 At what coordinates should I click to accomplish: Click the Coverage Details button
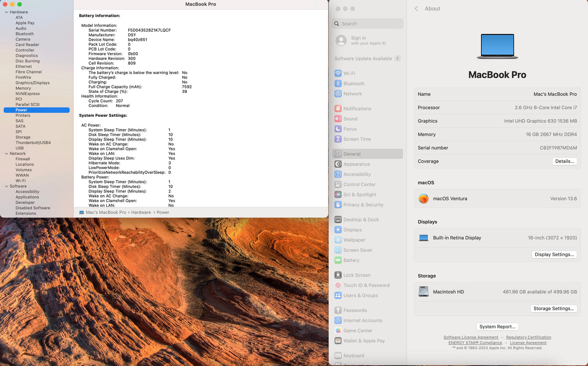(x=564, y=161)
